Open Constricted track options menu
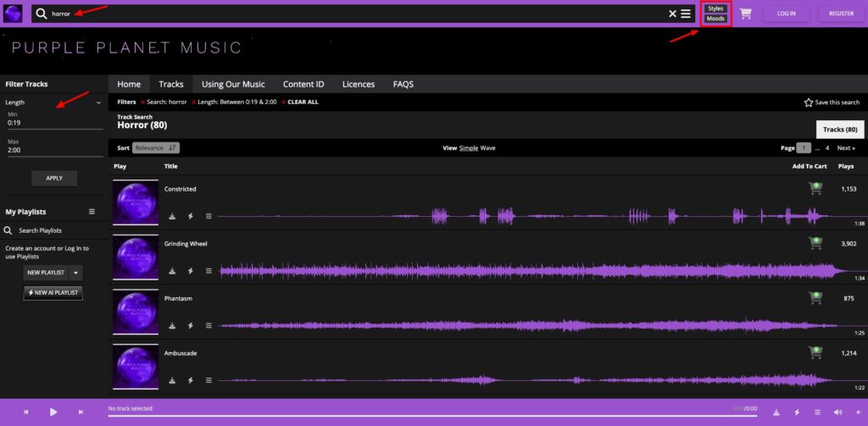868x426 pixels. pyautogui.click(x=209, y=216)
